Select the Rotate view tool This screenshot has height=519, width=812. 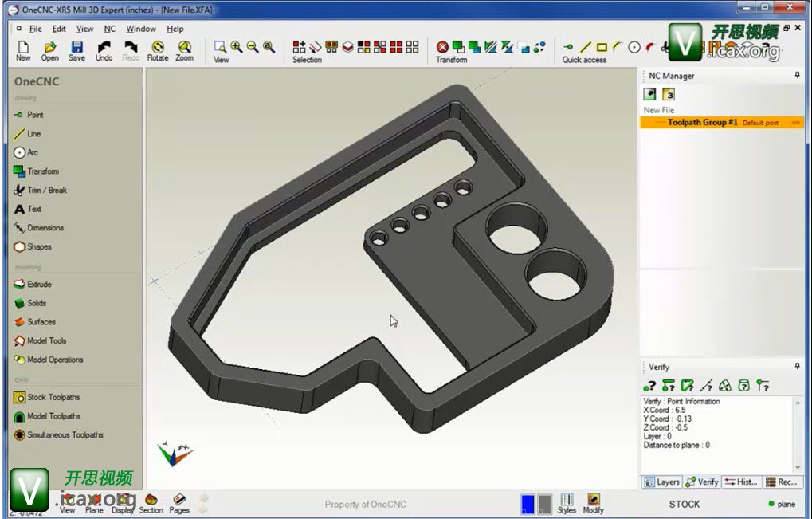point(158,51)
